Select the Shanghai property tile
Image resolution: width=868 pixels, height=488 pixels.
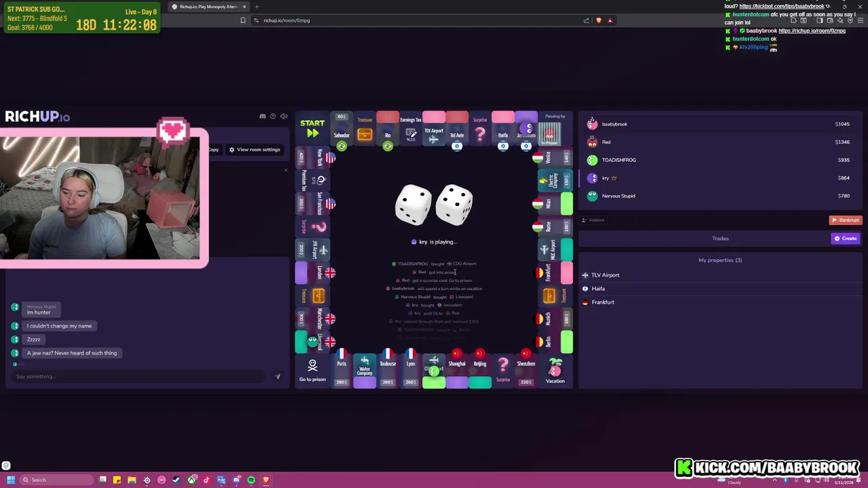(457, 371)
